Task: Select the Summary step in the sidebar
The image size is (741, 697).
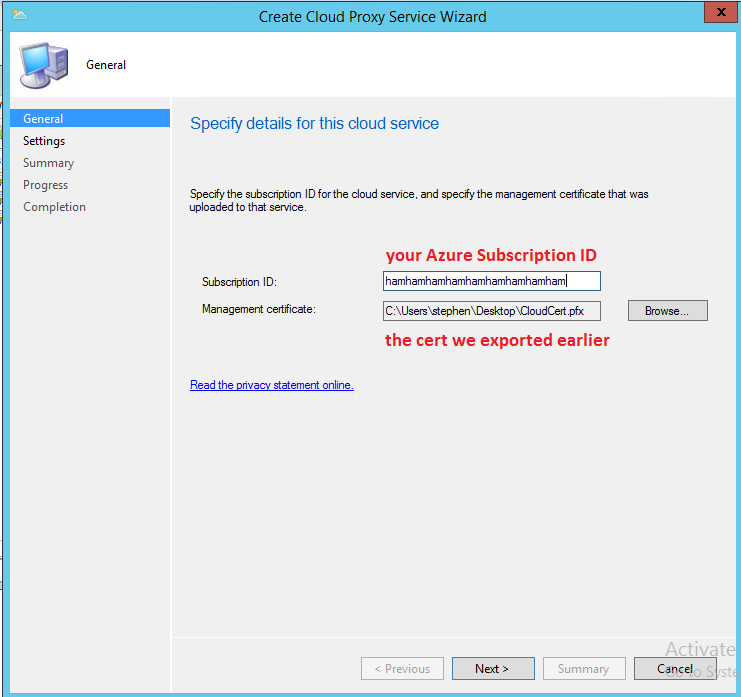Action: pos(49,163)
